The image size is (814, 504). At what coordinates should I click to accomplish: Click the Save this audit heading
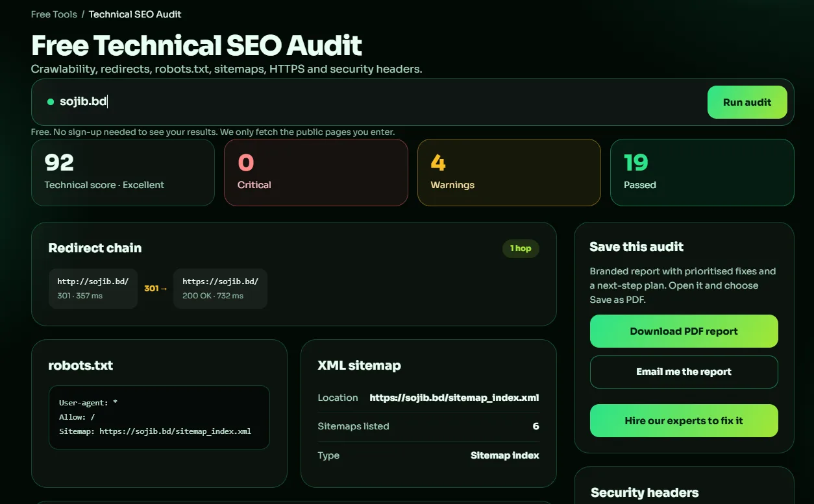point(637,246)
